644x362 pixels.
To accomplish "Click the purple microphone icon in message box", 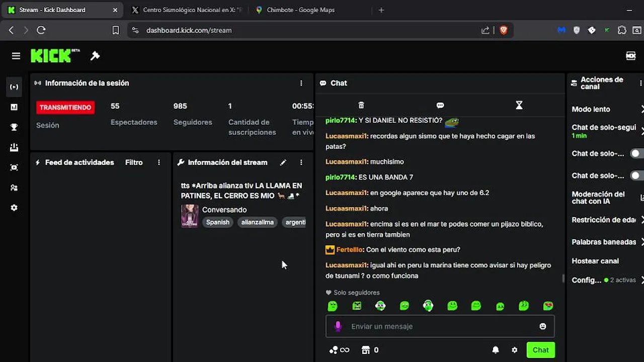I will point(338,326).
